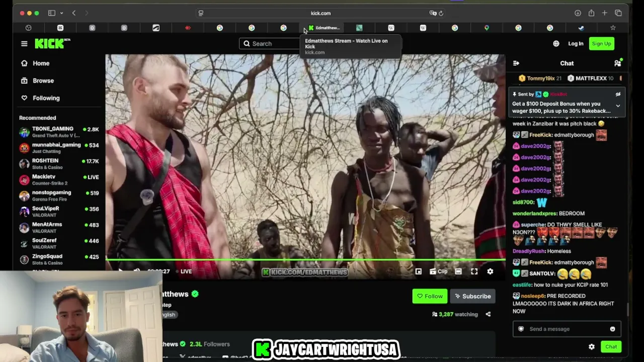Go back in Safari
This screenshot has width=644, height=362.
coord(74,13)
